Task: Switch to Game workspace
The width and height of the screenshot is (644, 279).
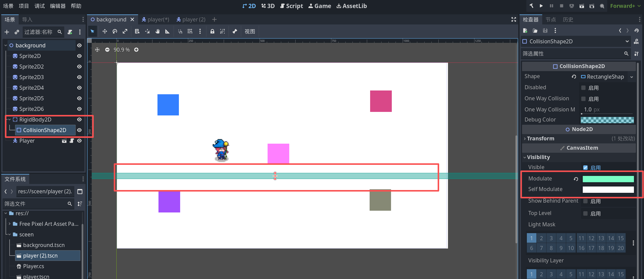Action: click(320, 6)
